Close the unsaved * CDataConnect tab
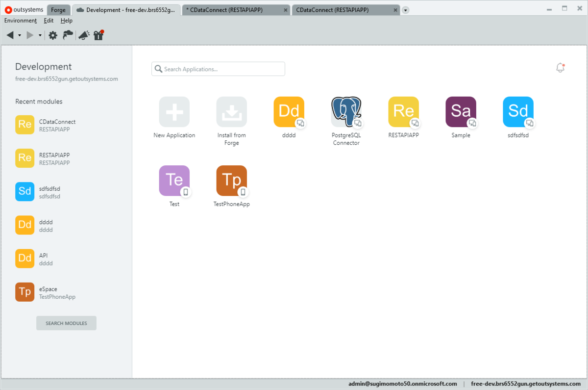 pyautogui.click(x=286, y=10)
